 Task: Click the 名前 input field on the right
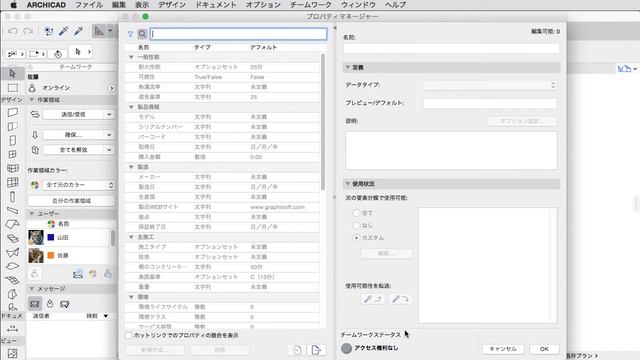coord(451,49)
